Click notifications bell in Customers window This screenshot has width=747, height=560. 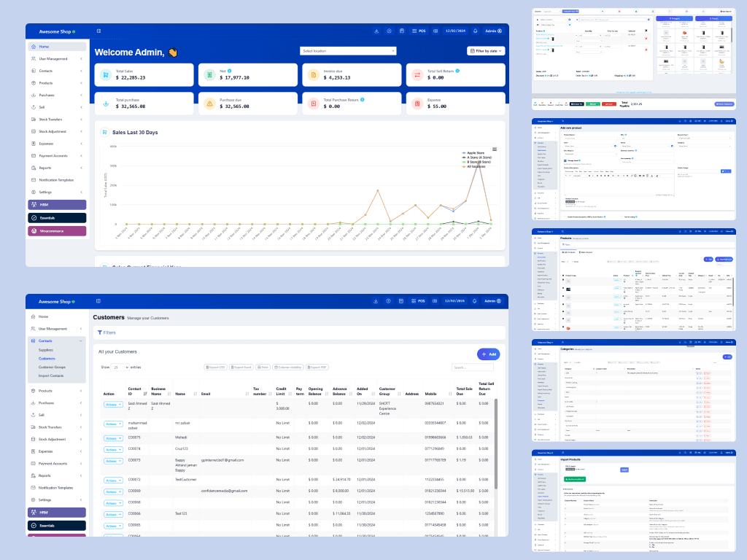pyautogui.click(x=474, y=301)
